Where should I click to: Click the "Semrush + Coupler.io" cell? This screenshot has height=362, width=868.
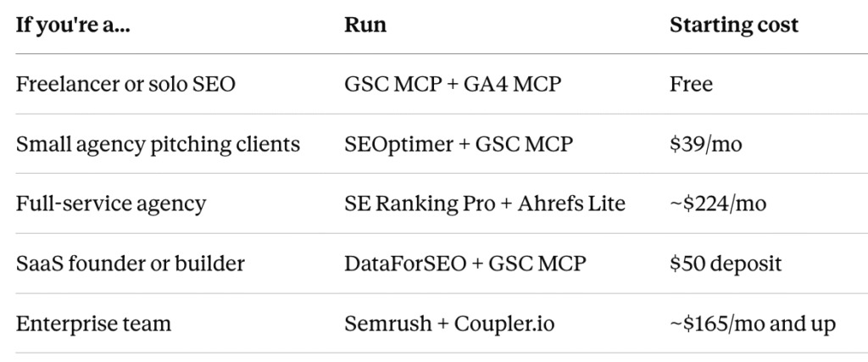click(449, 324)
